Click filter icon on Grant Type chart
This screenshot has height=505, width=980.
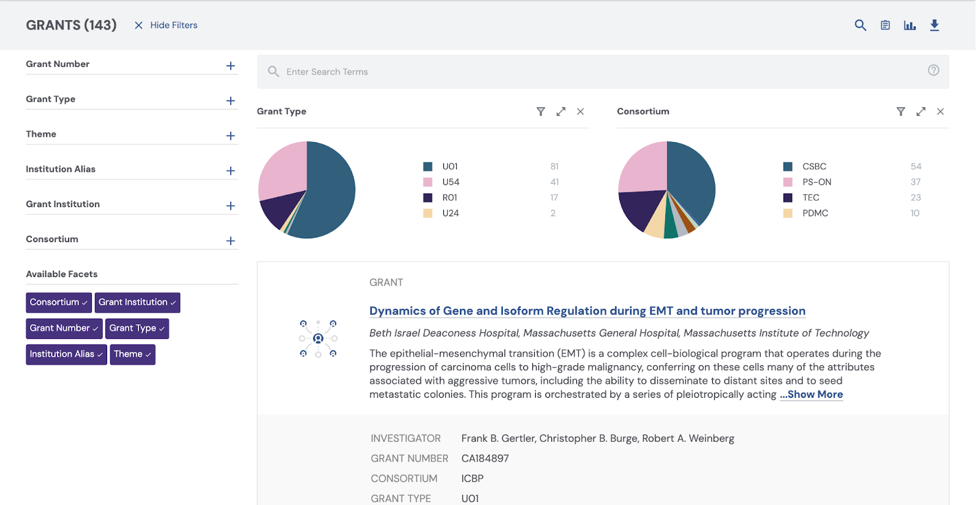coord(540,112)
